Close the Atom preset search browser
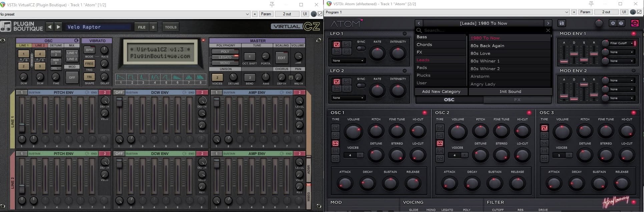Image resolution: width=644 pixels, height=212 pixels. pyautogui.click(x=548, y=30)
